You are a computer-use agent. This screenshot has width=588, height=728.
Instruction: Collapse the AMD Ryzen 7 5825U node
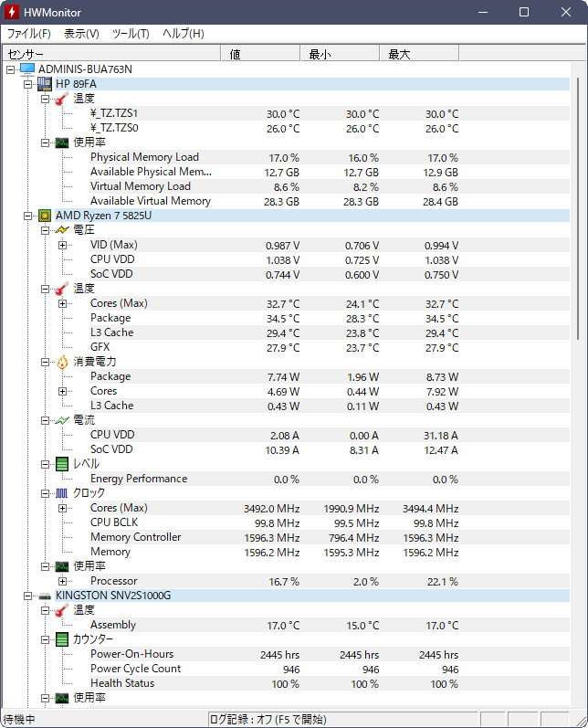27,216
